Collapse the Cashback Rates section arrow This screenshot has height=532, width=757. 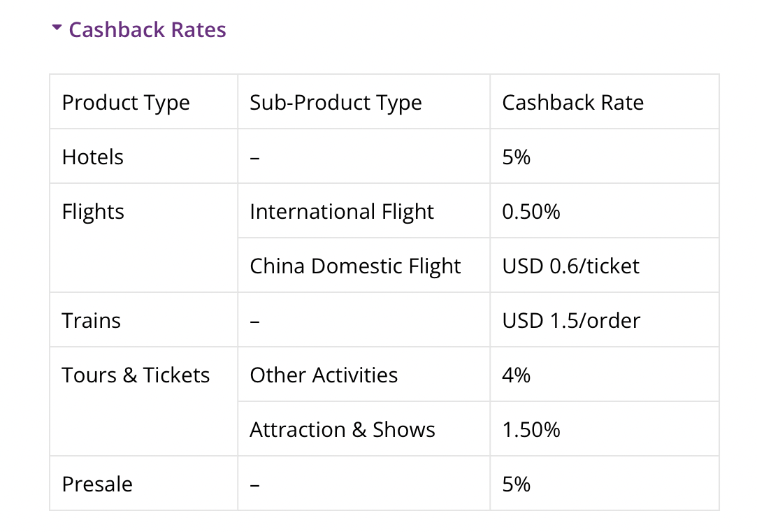coord(57,29)
